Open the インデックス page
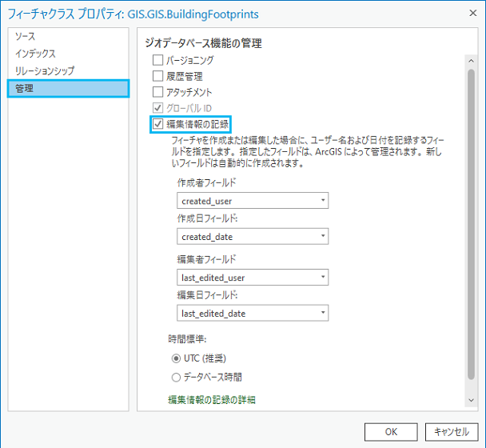486x448 pixels. pos(36,54)
